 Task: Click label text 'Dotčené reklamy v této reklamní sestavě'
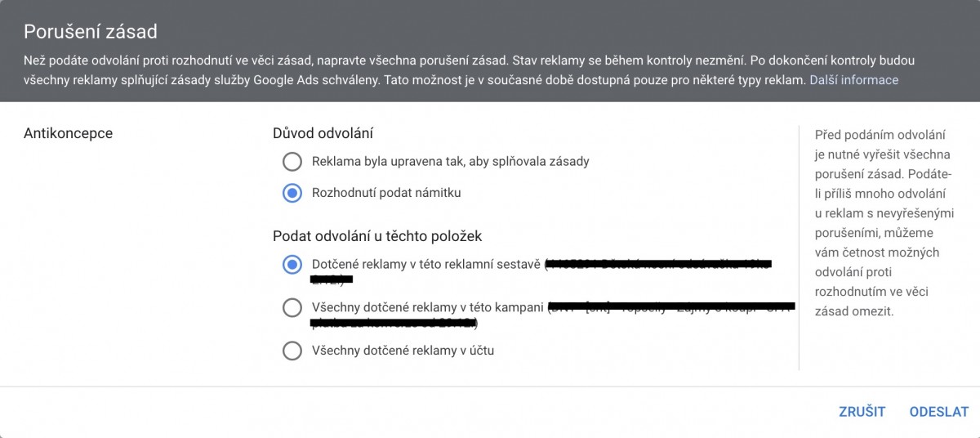click(426, 265)
